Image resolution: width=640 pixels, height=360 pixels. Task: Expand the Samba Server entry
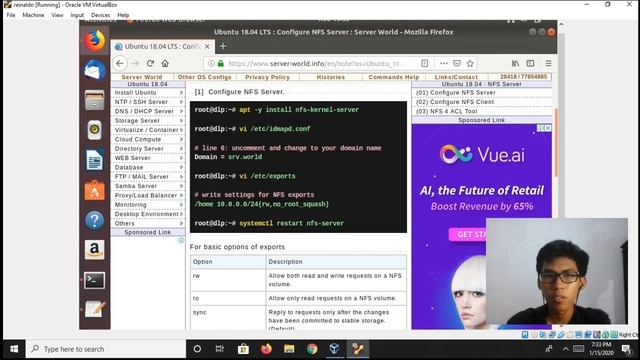pos(148,186)
